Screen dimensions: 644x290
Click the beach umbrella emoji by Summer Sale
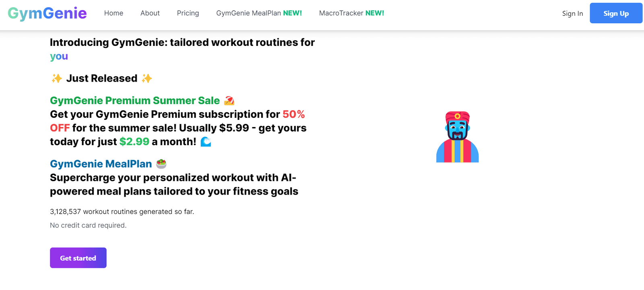pyautogui.click(x=229, y=101)
